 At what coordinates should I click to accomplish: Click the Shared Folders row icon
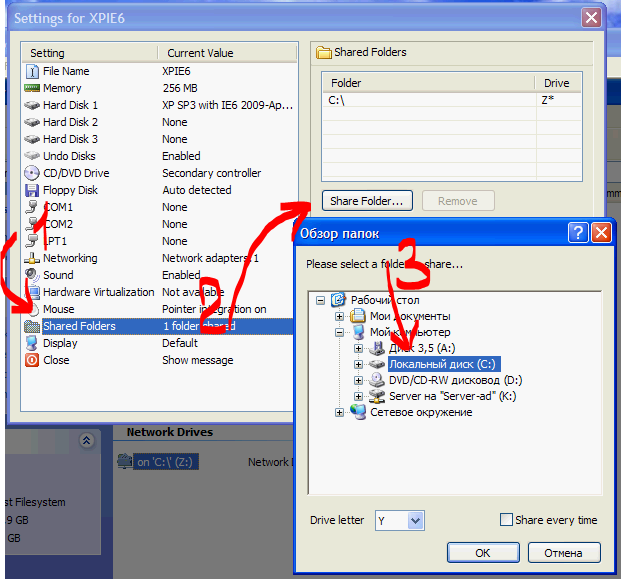pos(32,326)
